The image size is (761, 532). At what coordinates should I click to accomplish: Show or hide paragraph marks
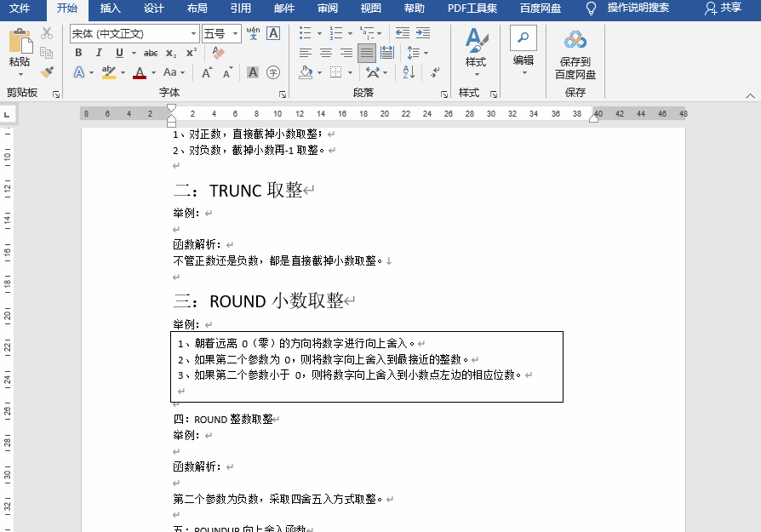(435, 72)
